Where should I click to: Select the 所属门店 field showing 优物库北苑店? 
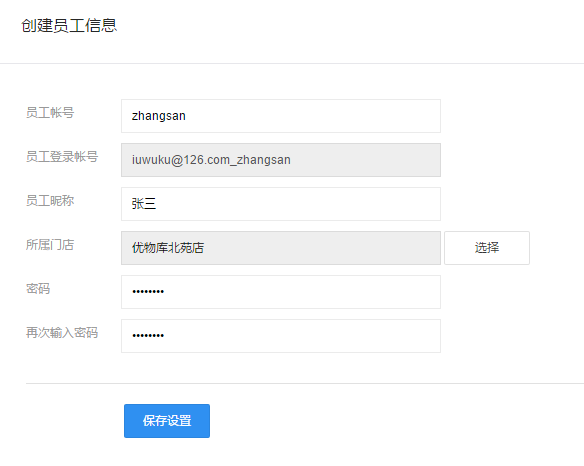click(281, 248)
